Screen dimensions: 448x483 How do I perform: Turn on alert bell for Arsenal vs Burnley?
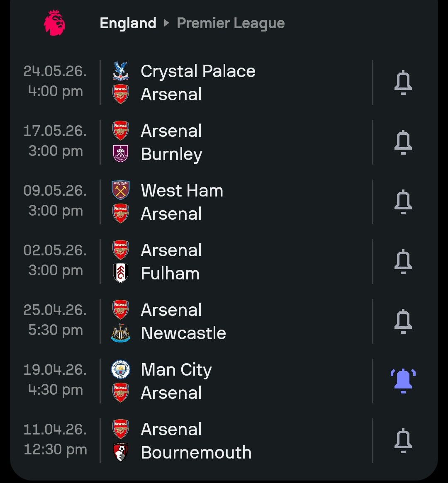pyautogui.click(x=403, y=143)
